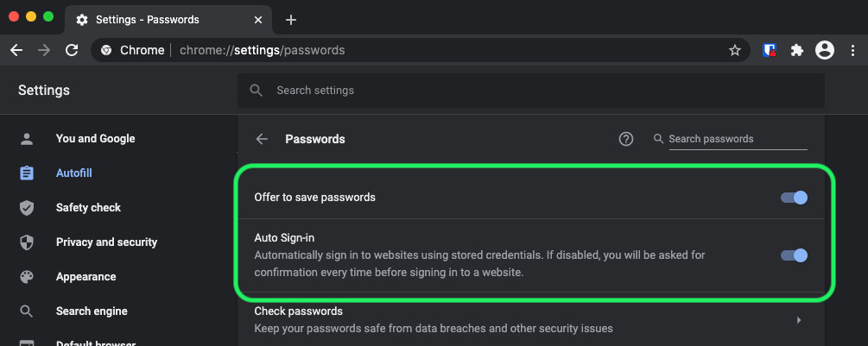Turn off the Auto Sign-in toggle
This screenshot has width=868, height=346.
coord(794,255)
